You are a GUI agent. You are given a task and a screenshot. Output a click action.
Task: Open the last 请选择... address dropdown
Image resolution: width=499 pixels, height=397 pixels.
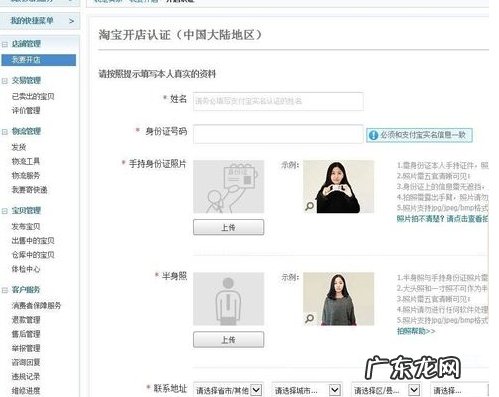click(x=460, y=390)
